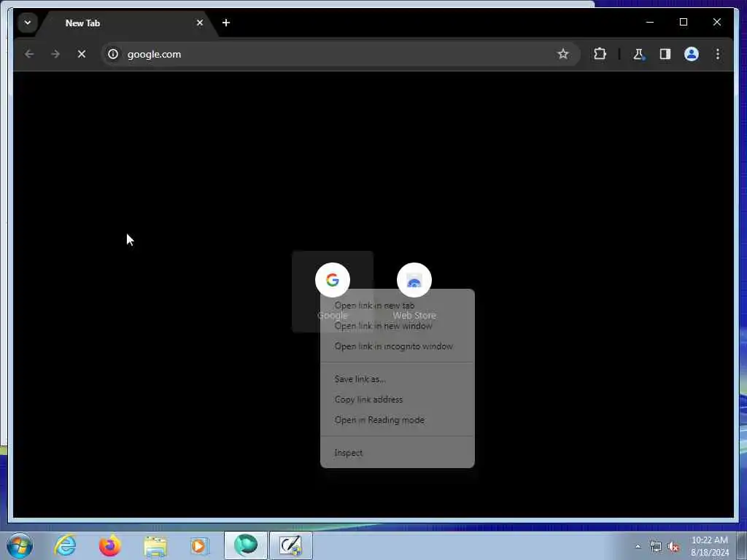Open the clock showing 10:22 AM
This screenshot has height=560, width=747.
point(709,546)
